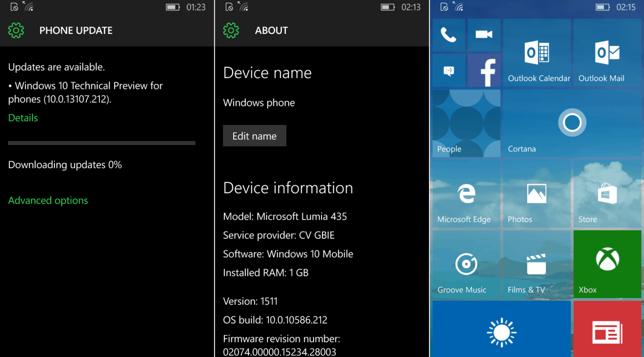Tap the Device information heading

[288, 188]
